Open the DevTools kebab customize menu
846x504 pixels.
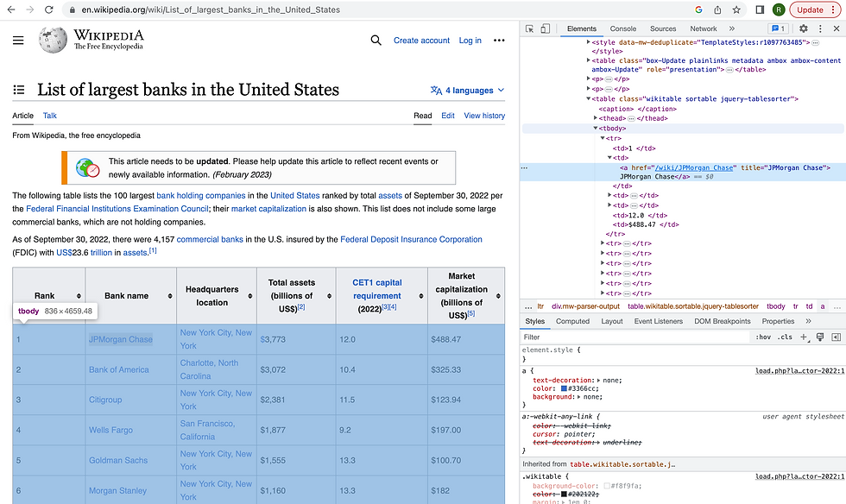pos(820,28)
